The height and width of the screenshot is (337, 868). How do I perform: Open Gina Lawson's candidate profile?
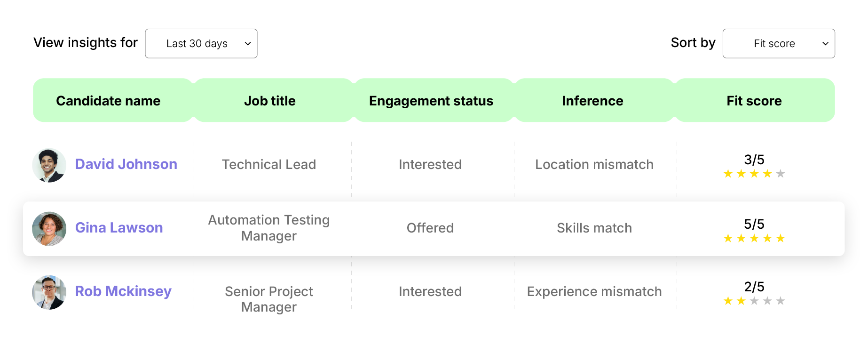(x=118, y=228)
